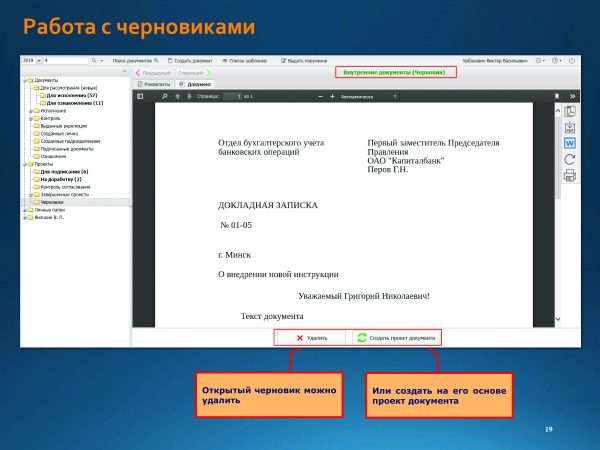Zoom out with the minus icon
The width and height of the screenshot is (600, 450).
coord(320,96)
